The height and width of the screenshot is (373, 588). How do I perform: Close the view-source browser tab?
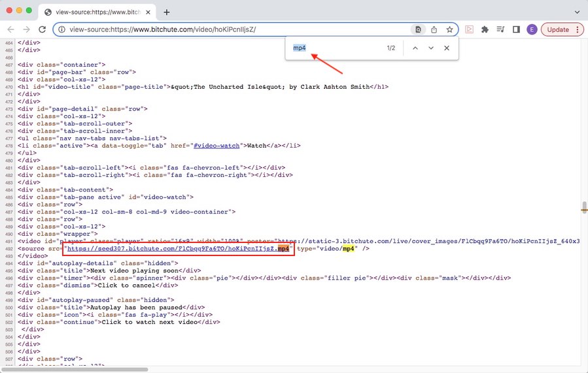tap(148, 12)
